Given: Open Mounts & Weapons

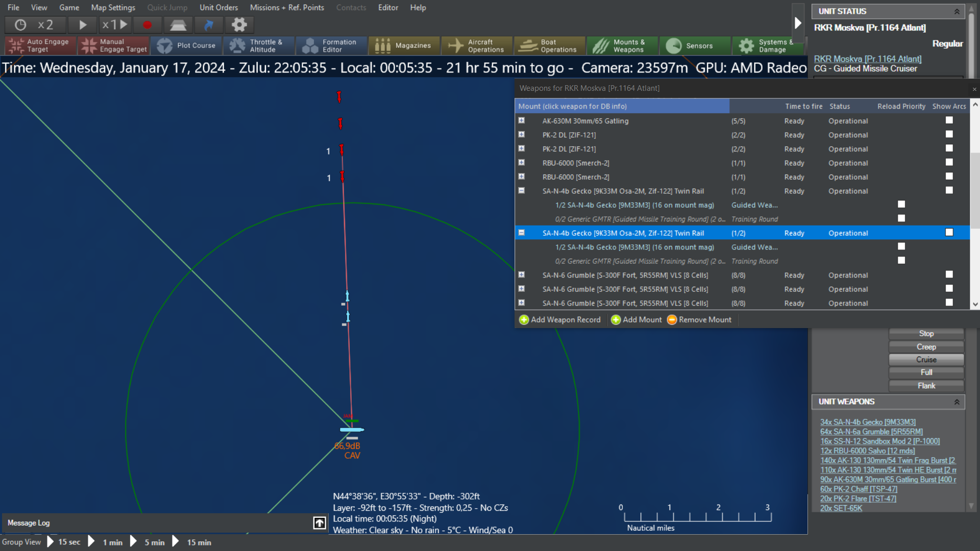Looking at the screenshot, I should click(622, 45).
